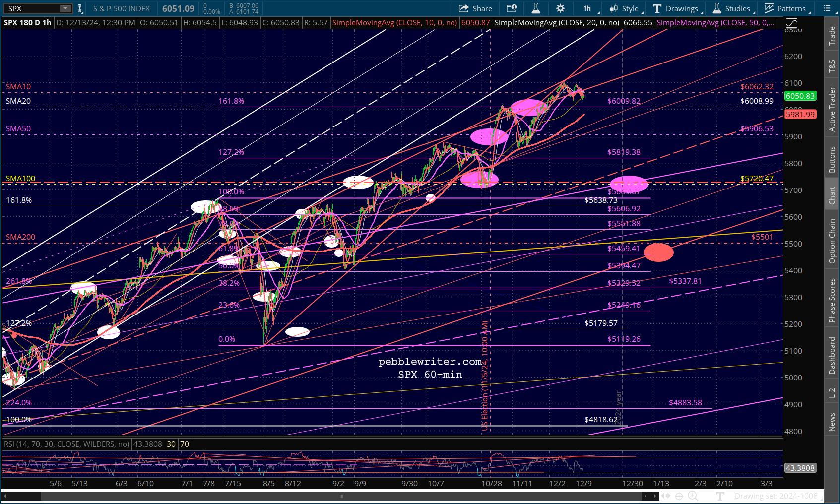Click the 12/30 date on time axis

click(x=633, y=483)
